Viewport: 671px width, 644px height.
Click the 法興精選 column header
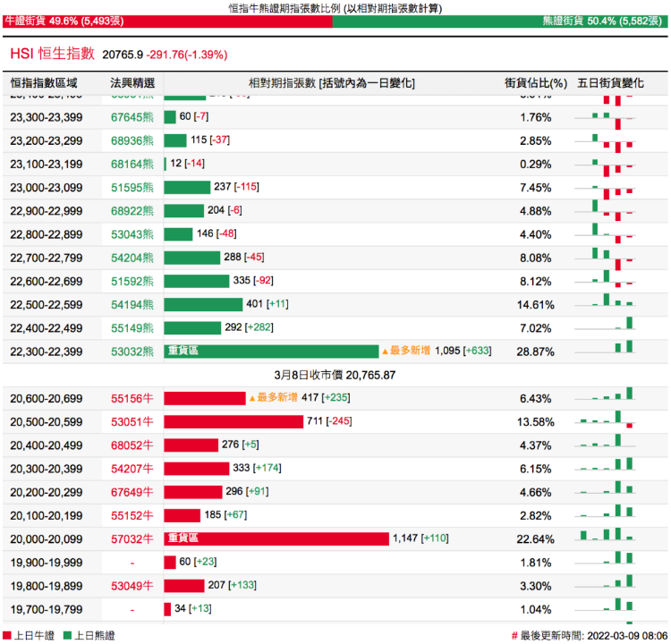132,83
